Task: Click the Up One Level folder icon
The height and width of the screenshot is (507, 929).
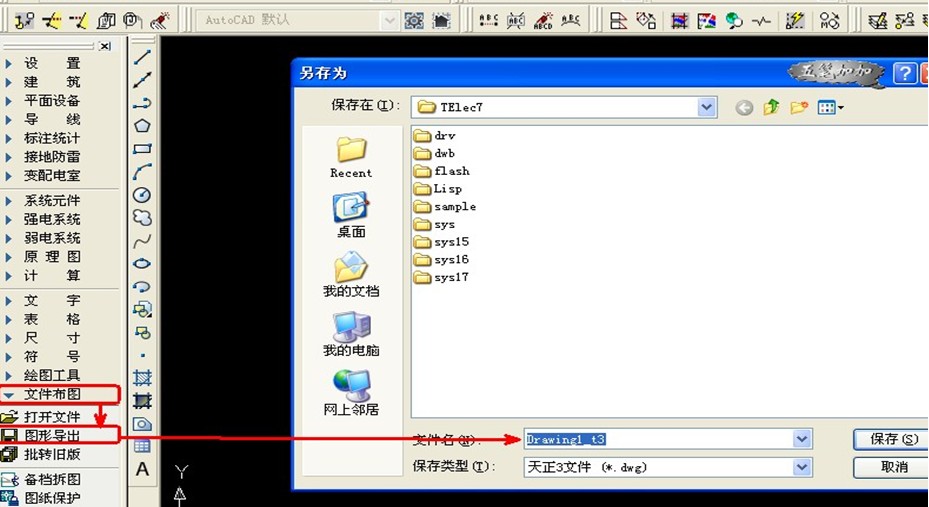Action: pos(771,107)
